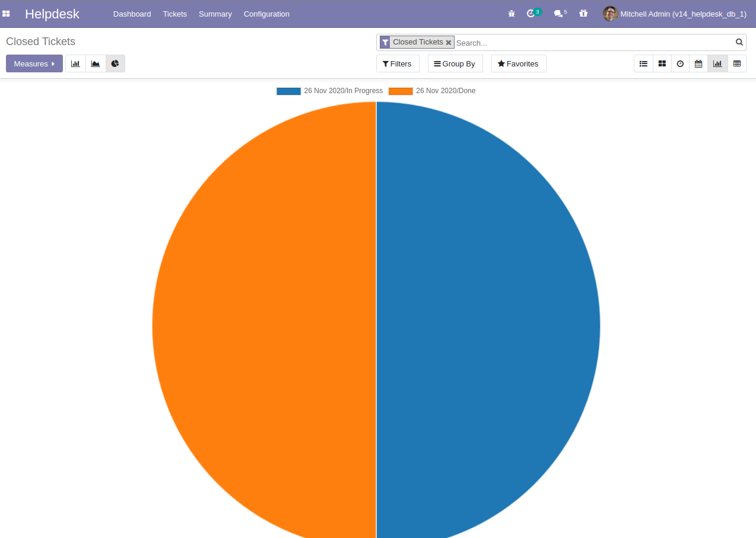Open the Tickets menu
756x538 pixels.
[174, 14]
